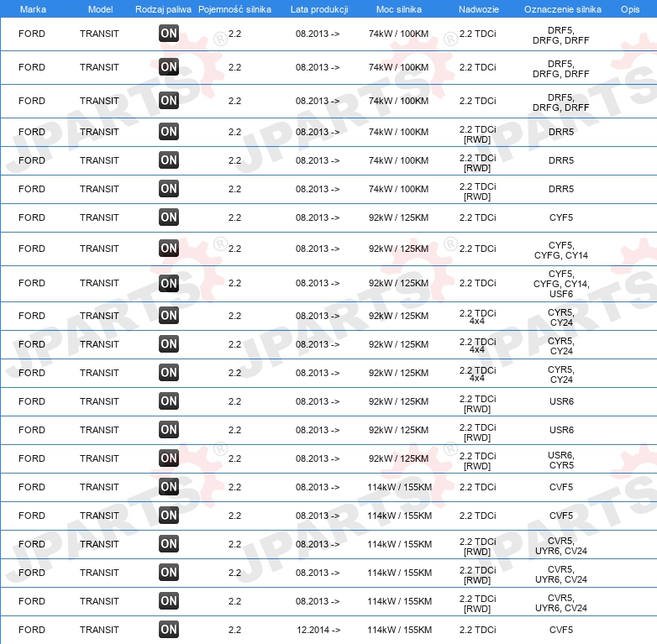Image resolution: width=657 pixels, height=644 pixels.
Task: Click CVF5 in the 12.2014 row
Action: tap(561, 630)
